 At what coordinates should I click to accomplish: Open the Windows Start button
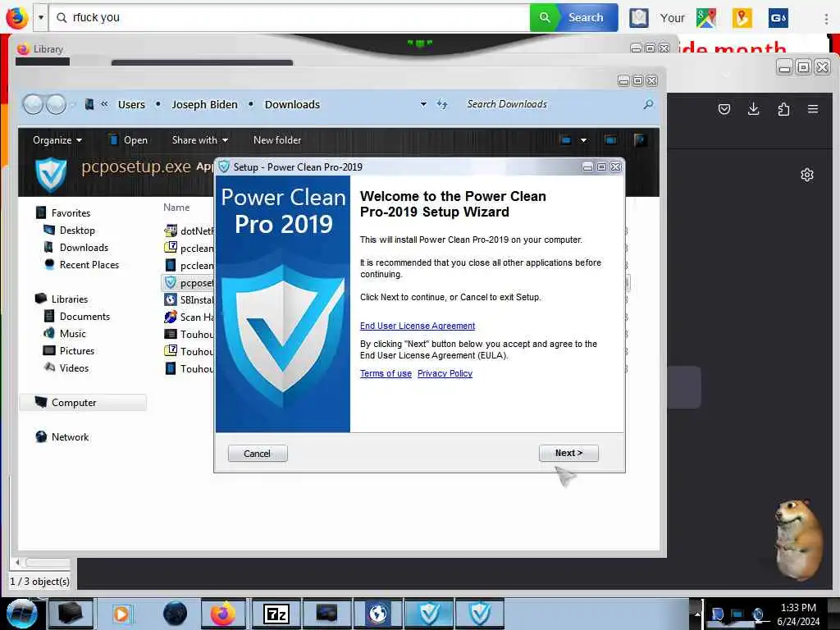pos(21,614)
